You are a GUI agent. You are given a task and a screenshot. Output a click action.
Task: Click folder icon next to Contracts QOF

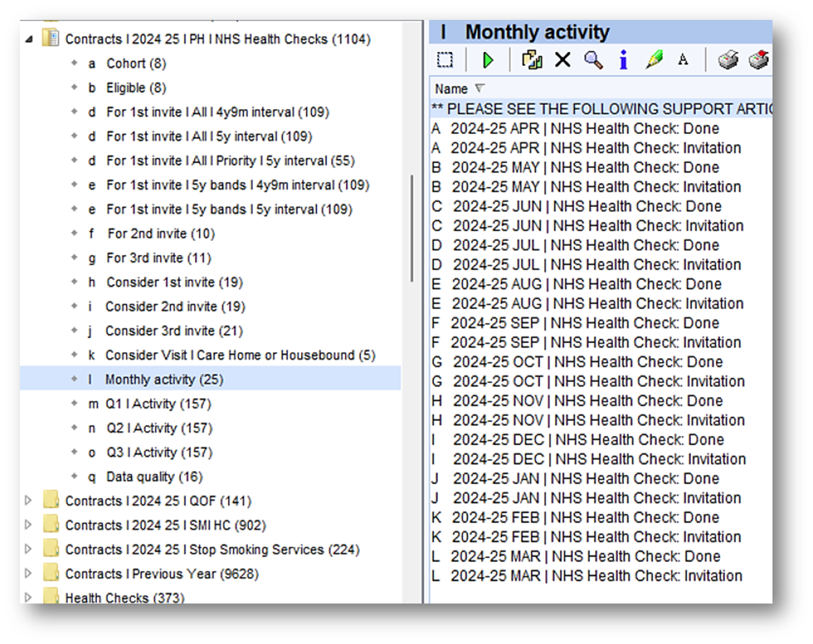point(51,500)
